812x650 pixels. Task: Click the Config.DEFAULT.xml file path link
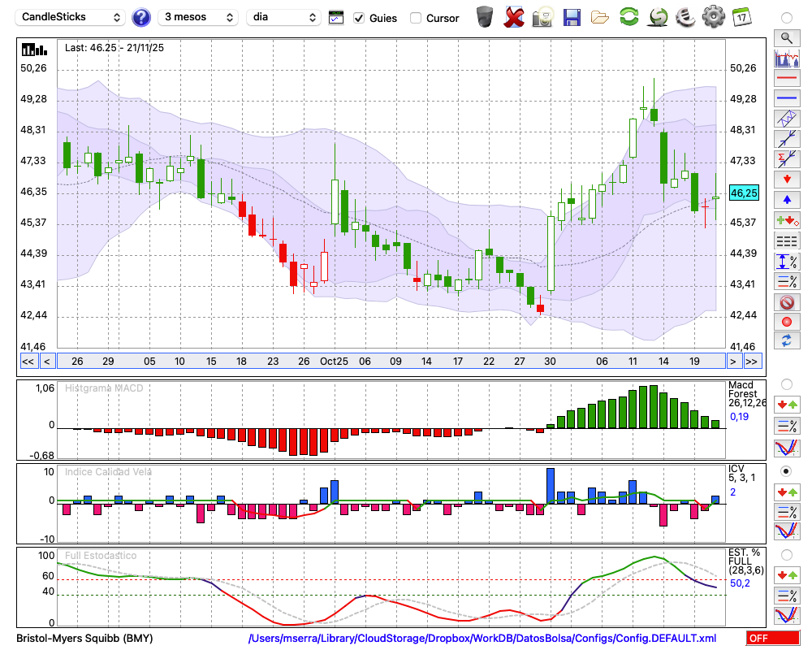[x=482, y=639]
